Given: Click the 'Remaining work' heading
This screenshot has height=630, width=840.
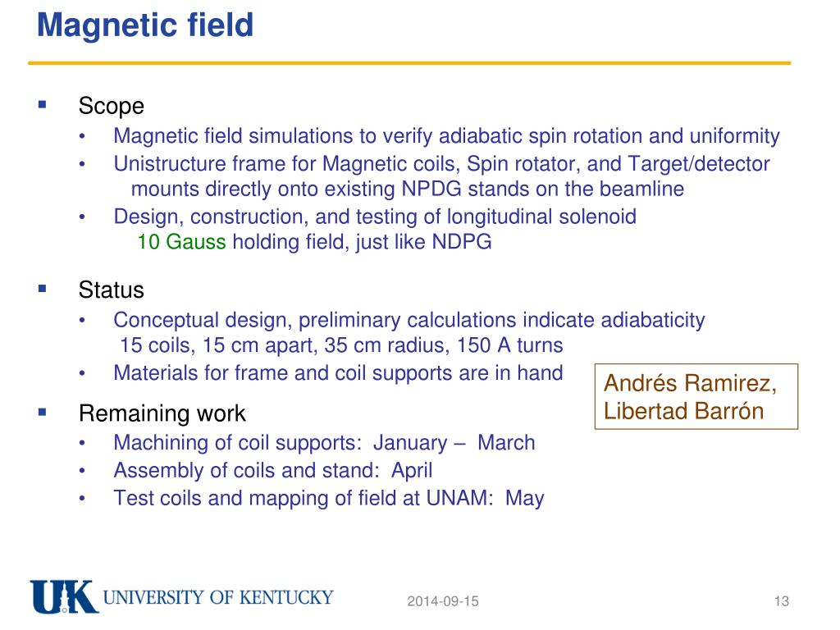Looking at the screenshot, I should tap(162, 413).
